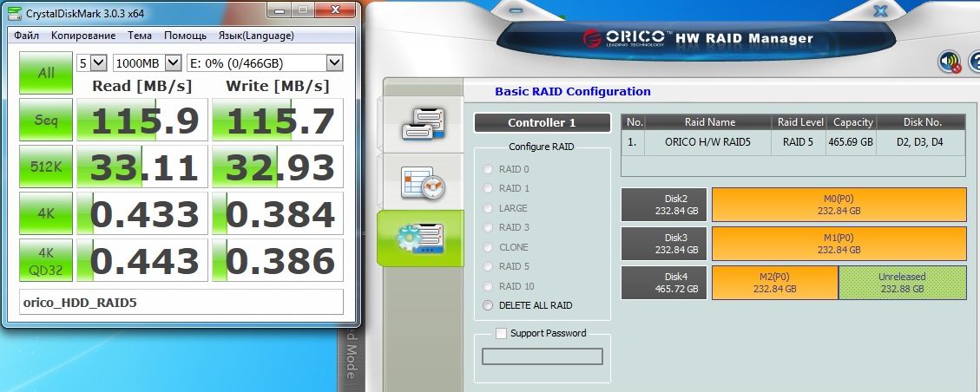The height and width of the screenshot is (392, 980).
Task: Open the RAID disk overview sidebar tab
Action: 422,124
